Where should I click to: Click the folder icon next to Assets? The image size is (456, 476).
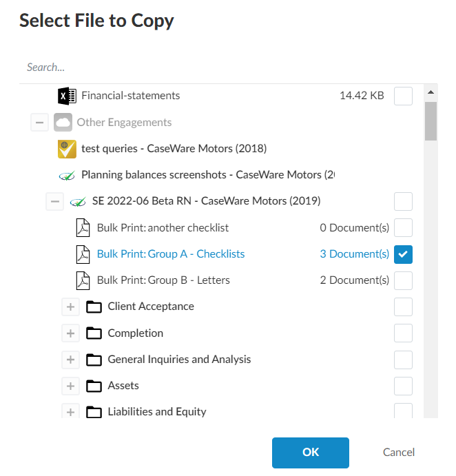(94, 386)
